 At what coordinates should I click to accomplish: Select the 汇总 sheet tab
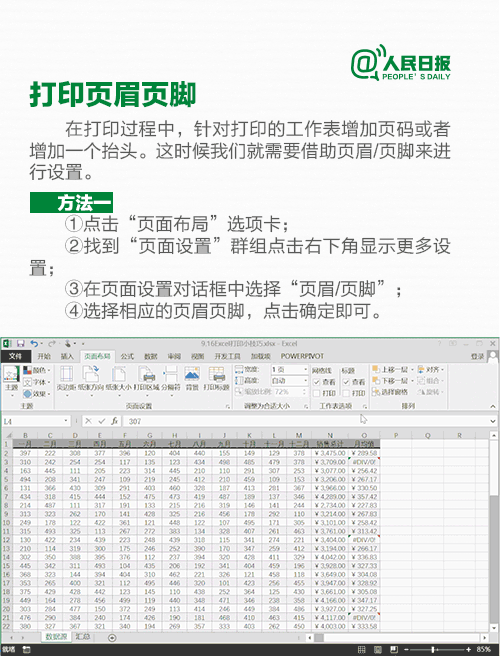tap(83, 637)
